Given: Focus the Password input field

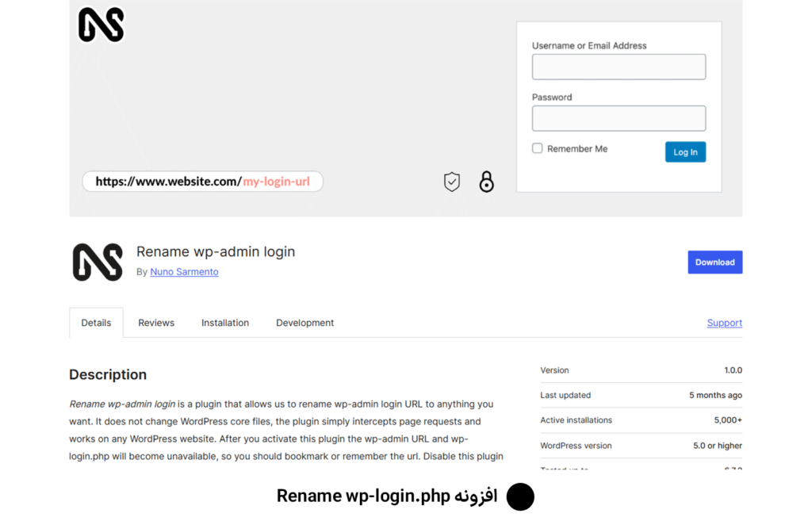Looking at the screenshot, I should [x=619, y=118].
